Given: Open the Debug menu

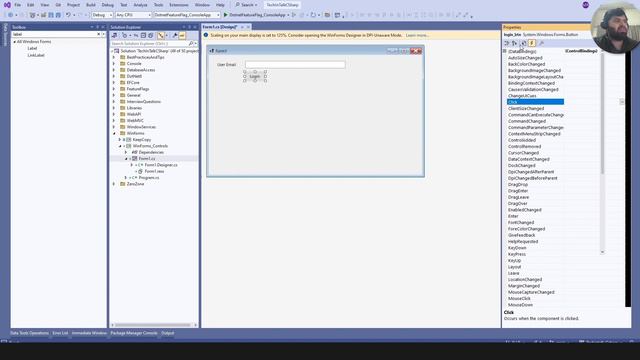Looking at the screenshot, I should click(108, 5).
